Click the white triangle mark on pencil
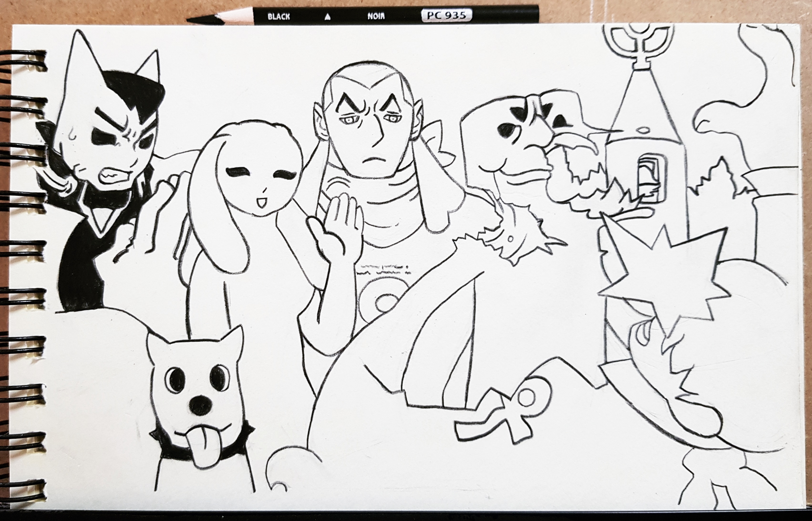The width and height of the screenshot is (812, 521). (327, 18)
